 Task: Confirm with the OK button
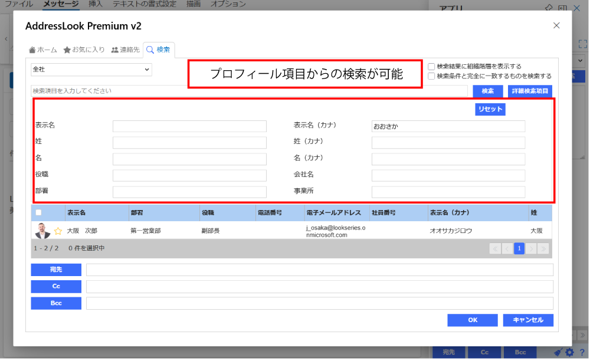click(x=473, y=320)
